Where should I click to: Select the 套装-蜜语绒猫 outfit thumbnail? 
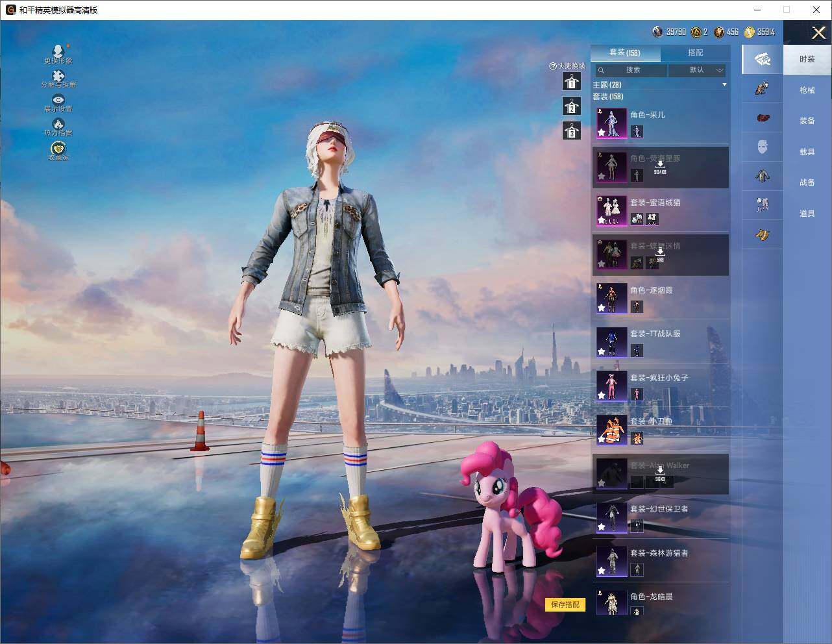coord(612,210)
